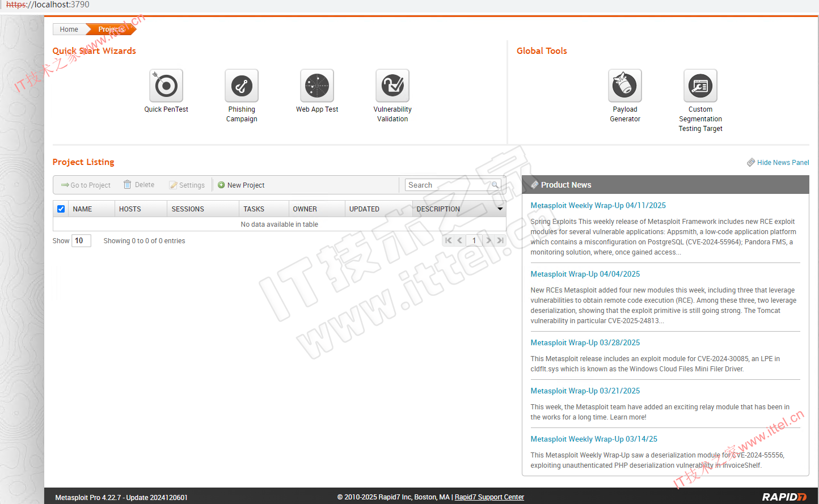Click Hide News Panel link

[783, 162]
